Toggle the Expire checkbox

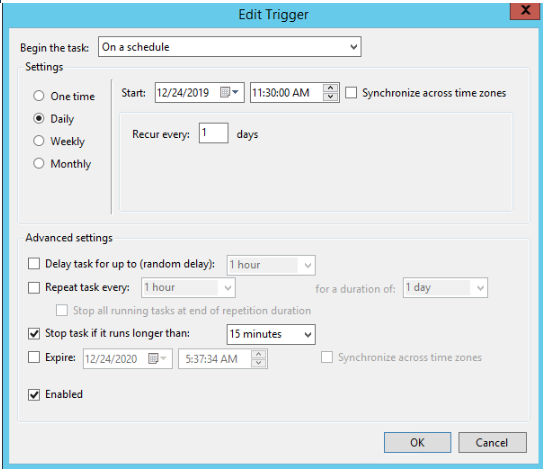coord(34,357)
